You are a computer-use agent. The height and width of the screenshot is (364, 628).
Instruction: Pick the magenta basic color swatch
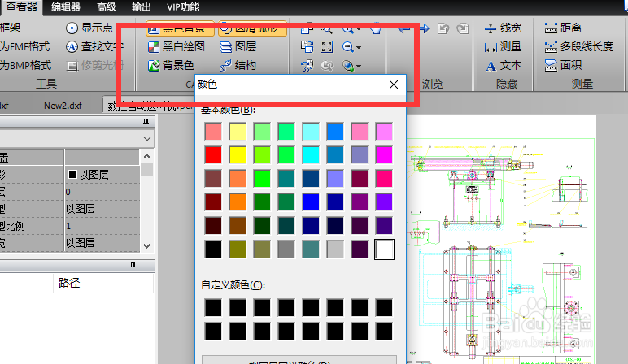384,155
